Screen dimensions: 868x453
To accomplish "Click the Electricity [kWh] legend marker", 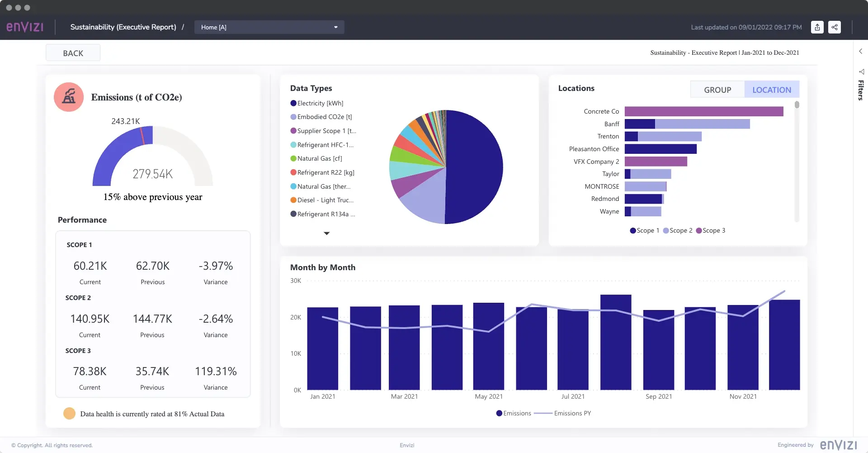I will coord(293,103).
